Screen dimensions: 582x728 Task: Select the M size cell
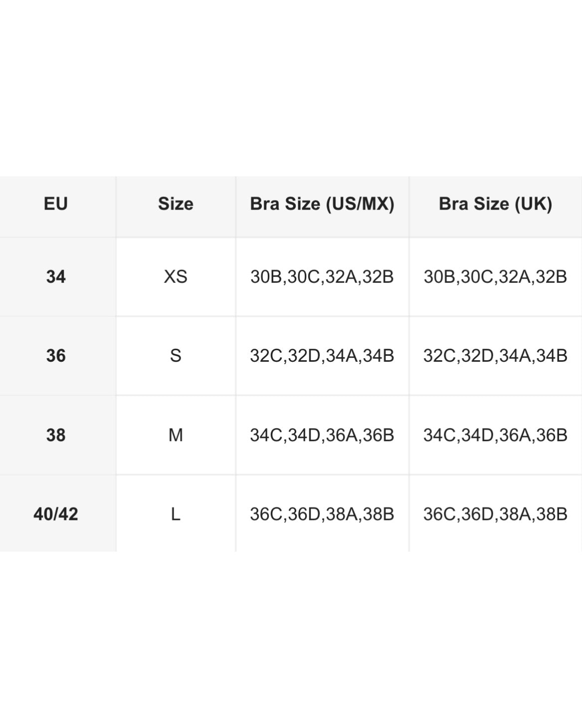(176, 435)
